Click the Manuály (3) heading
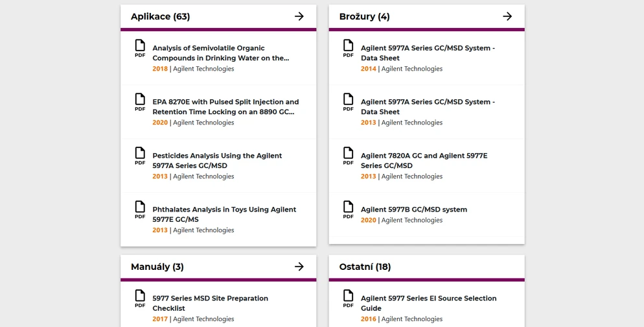This screenshot has height=327, width=644. 157,267
